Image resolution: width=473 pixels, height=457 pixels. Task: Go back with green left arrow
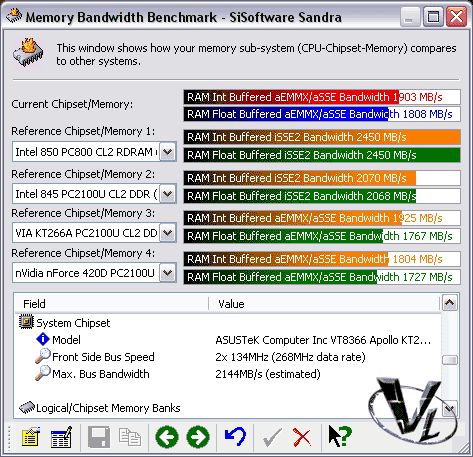167,437
